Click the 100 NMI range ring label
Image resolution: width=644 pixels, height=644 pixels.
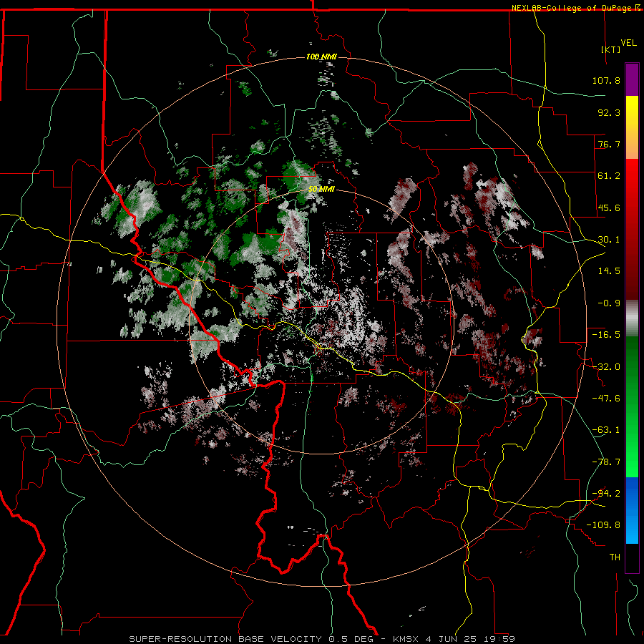[x=321, y=57]
